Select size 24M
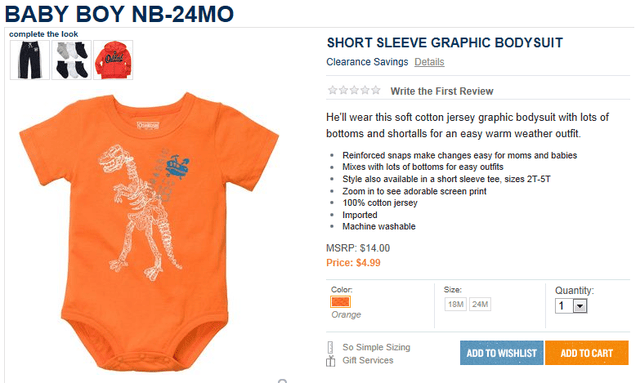Viewport: 640px width, 383px height. (x=480, y=304)
